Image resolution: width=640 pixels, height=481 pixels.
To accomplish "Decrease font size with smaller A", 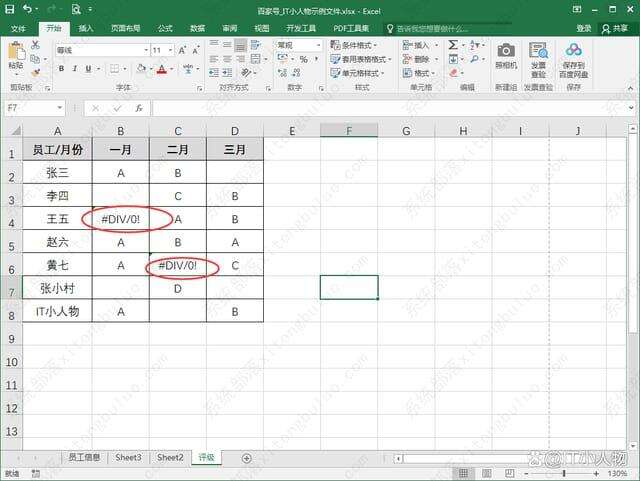I will pos(196,50).
